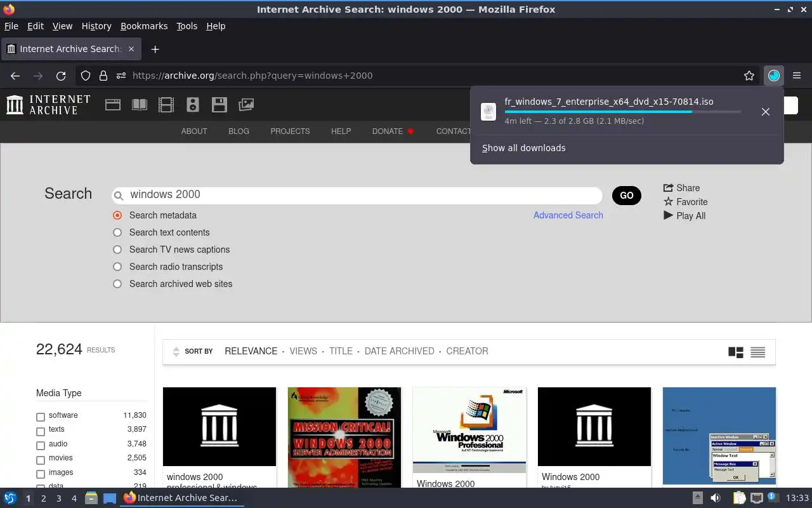The width and height of the screenshot is (812, 508).
Task: Open the tracking protection shield icon
Action: click(x=86, y=76)
